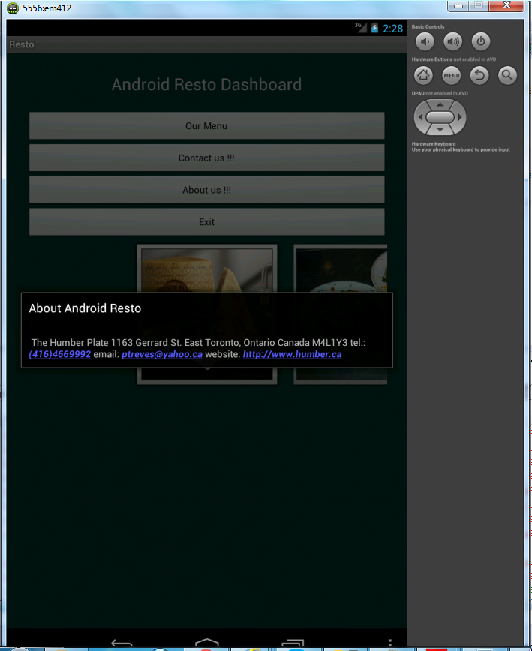
Task: Click the emulator power button
Action: pos(481,41)
